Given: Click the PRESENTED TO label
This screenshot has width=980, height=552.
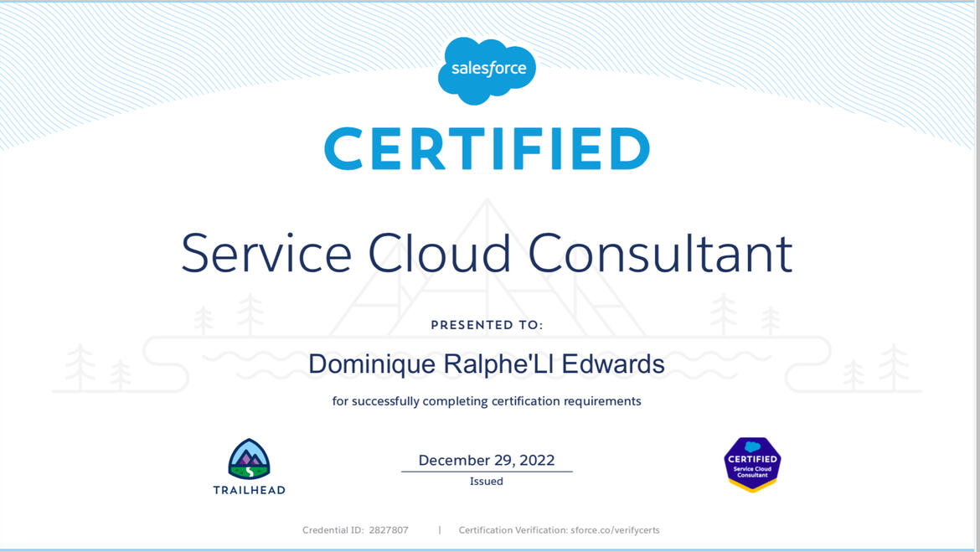Looking at the screenshot, I should coord(487,325).
